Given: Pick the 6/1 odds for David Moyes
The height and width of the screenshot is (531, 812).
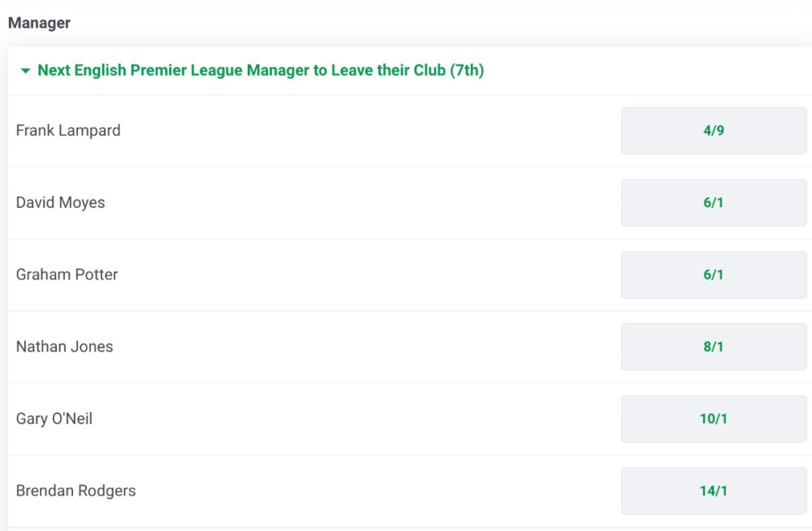Looking at the screenshot, I should tap(714, 203).
